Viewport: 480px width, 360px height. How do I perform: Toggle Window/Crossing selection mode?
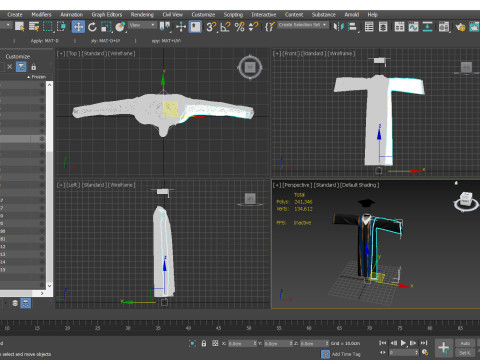(x=62, y=27)
